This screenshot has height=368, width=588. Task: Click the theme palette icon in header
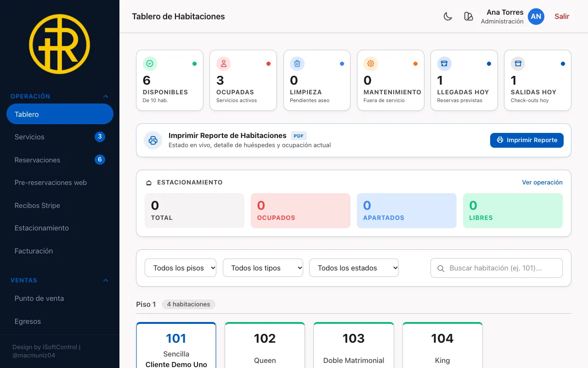(469, 17)
